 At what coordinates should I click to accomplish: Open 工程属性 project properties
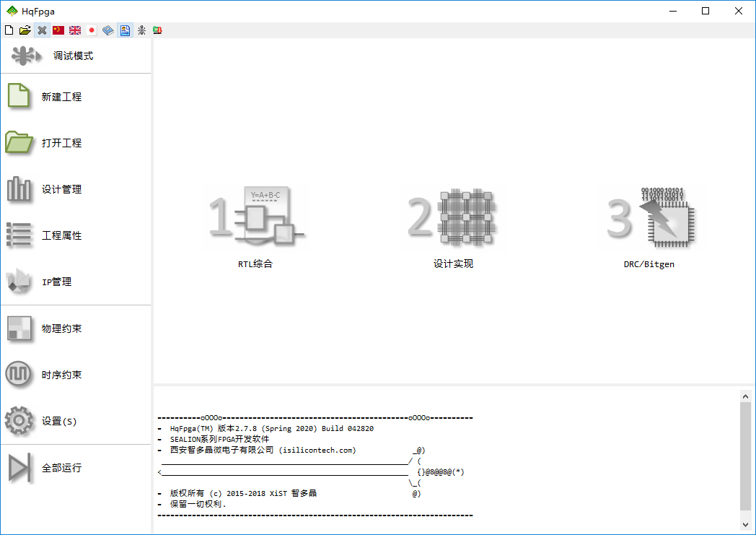(61, 235)
